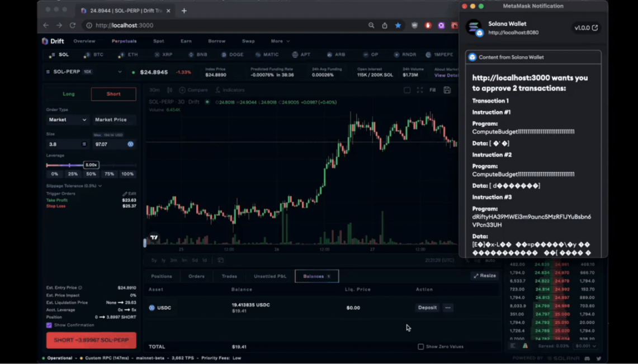Switch to the Positions tab
Image resolution: width=638 pixels, height=364 pixels.
pos(162,276)
